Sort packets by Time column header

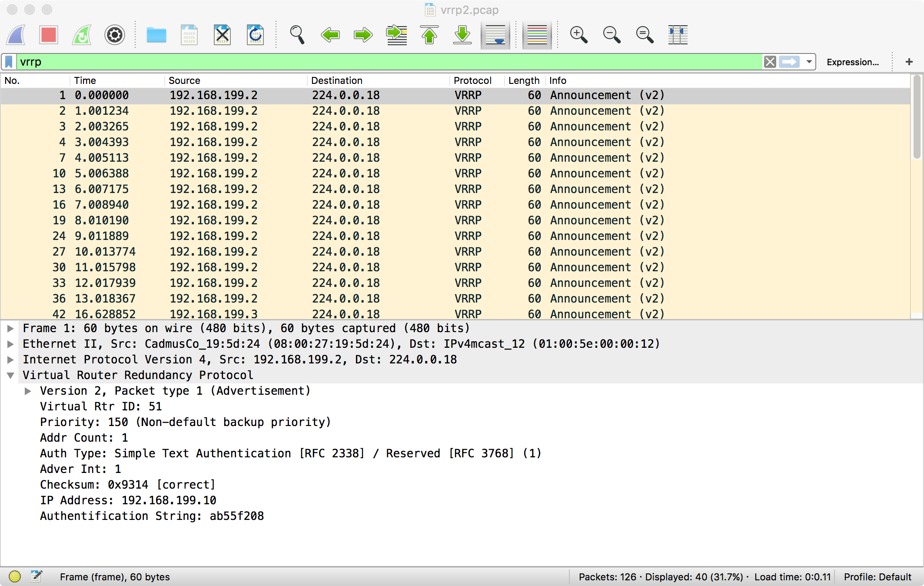click(x=85, y=80)
